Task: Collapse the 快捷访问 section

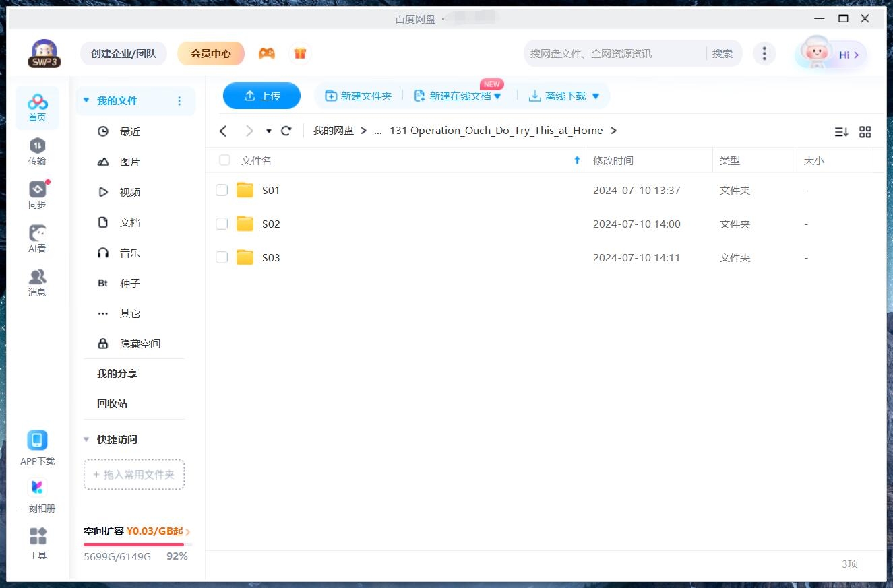Action: pos(86,439)
